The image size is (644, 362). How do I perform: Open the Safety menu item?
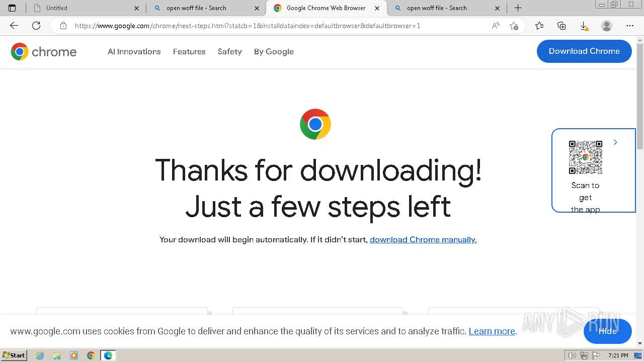[x=230, y=51]
